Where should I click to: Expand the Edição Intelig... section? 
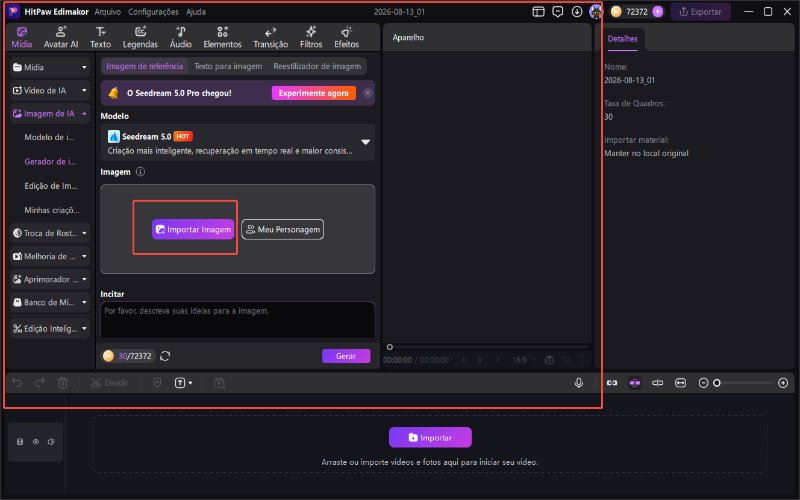pos(49,329)
